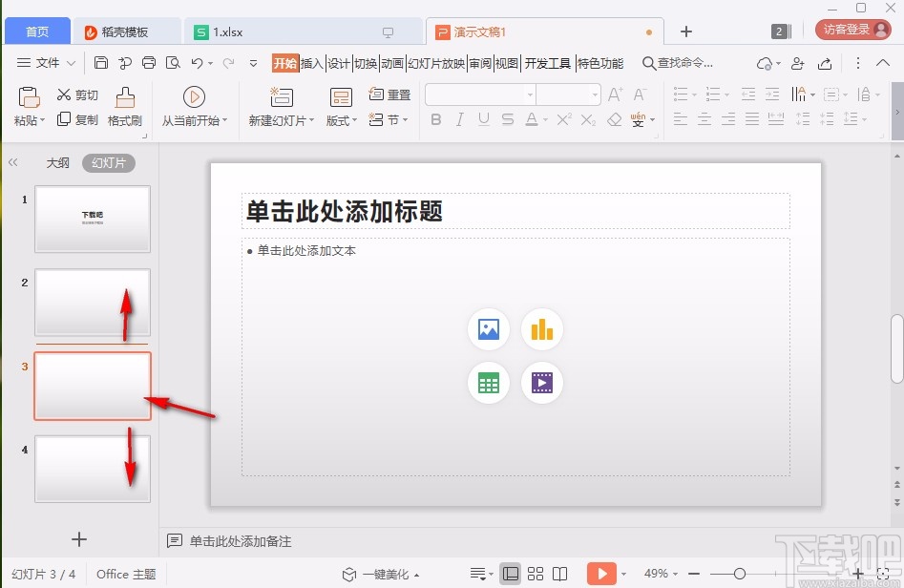Toggle underline formatting
Viewport: 904px width, 588px height.
coord(483,119)
